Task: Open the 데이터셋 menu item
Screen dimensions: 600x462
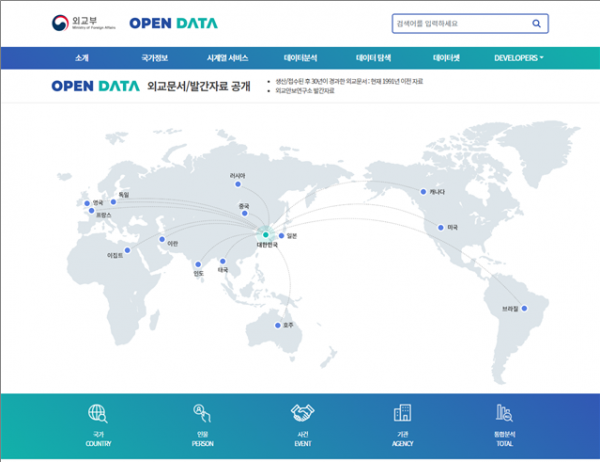Action: 446,58
